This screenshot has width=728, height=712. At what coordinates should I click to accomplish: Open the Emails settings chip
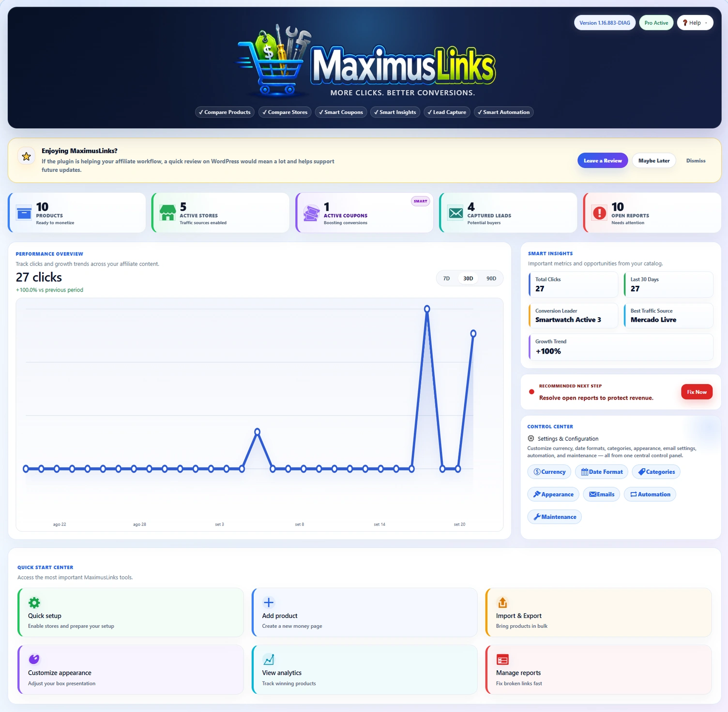click(x=602, y=495)
